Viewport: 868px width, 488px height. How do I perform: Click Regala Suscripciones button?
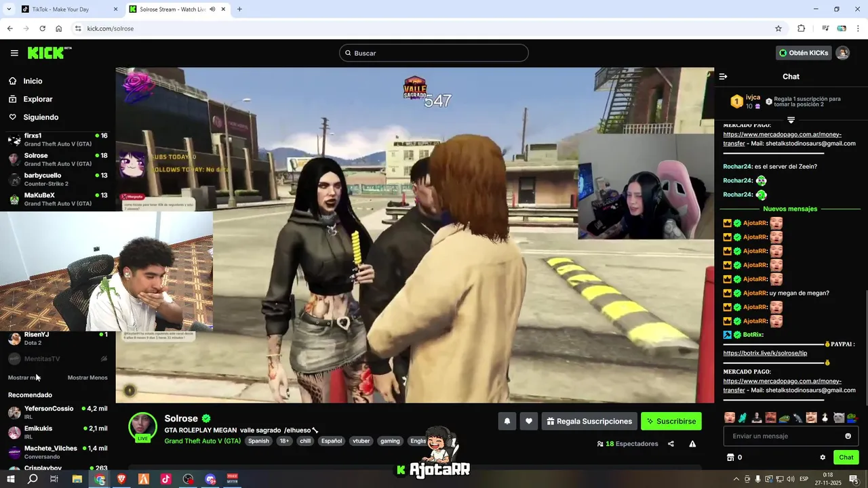point(589,421)
